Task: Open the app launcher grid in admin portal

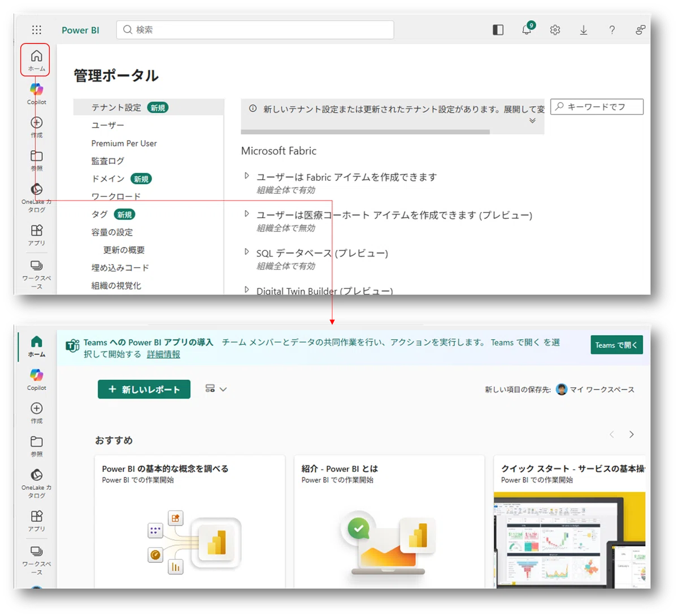Action: point(37,30)
